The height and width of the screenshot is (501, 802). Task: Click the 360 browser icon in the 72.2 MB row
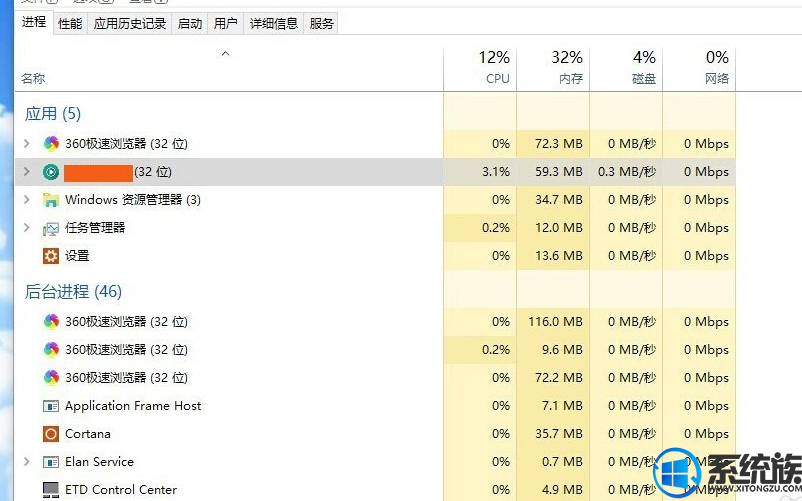click(x=51, y=378)
